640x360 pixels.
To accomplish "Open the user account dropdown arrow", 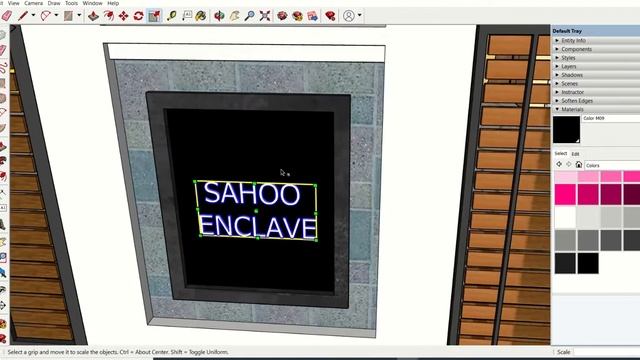I will pos(360,16).
